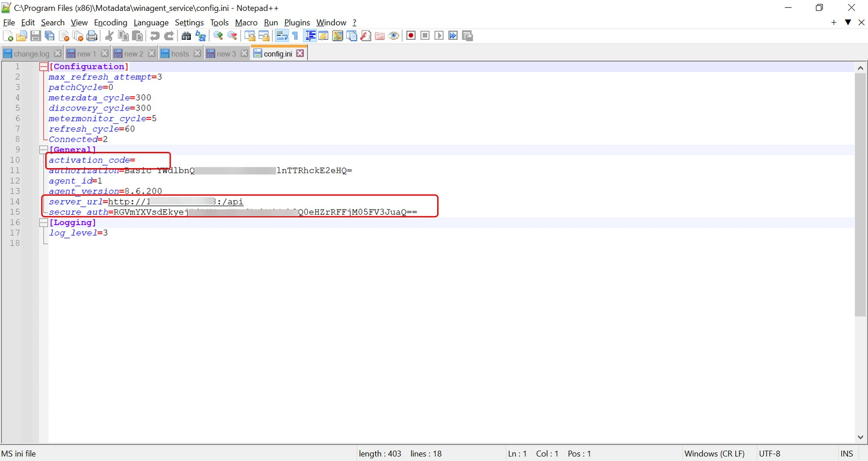Click the Stop Recording macro button
This screenshot has width=868, height=461.
pyautogui.click(x=425, y=36)
